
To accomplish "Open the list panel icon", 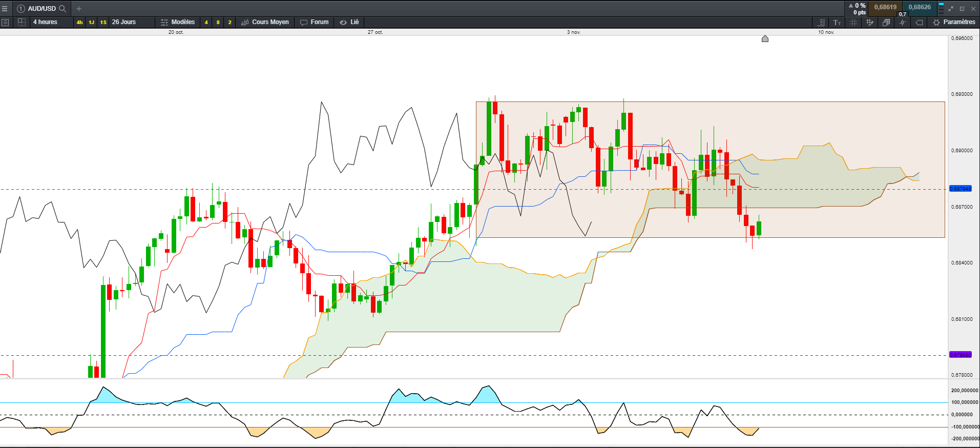I will coord(6,22).
